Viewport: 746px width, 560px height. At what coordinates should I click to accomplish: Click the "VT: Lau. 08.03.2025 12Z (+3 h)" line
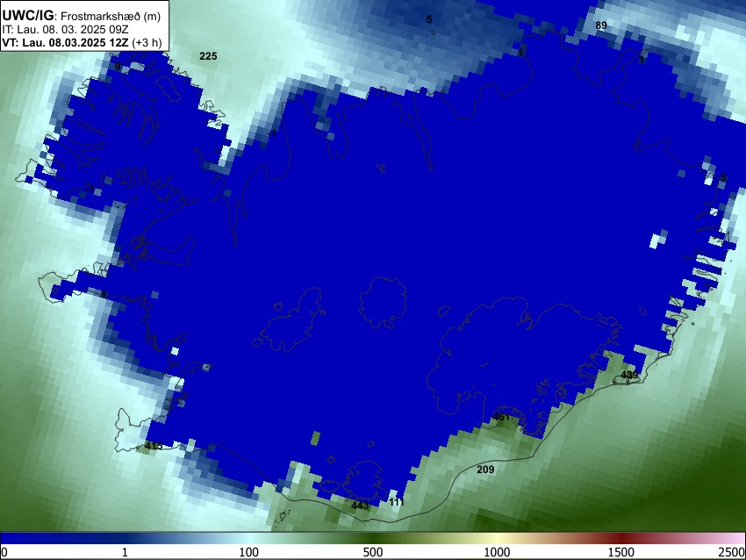click(x=82, y=42)
